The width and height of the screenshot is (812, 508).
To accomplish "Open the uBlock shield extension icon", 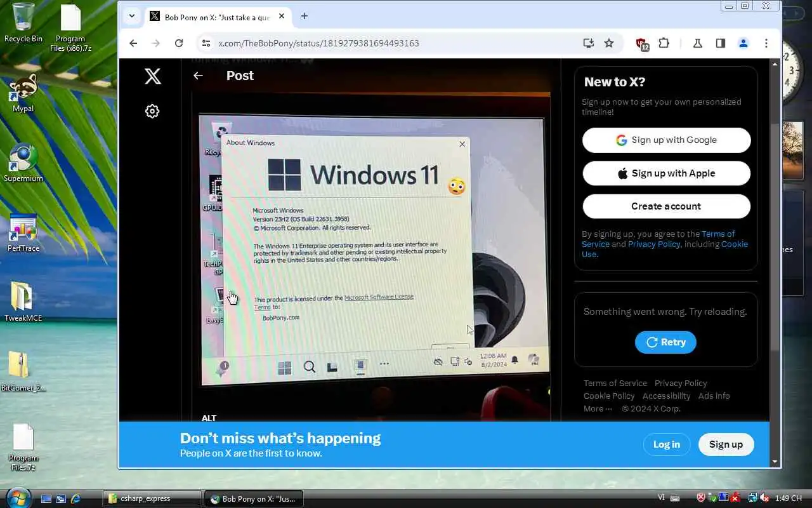I will (x=643, y=44).
